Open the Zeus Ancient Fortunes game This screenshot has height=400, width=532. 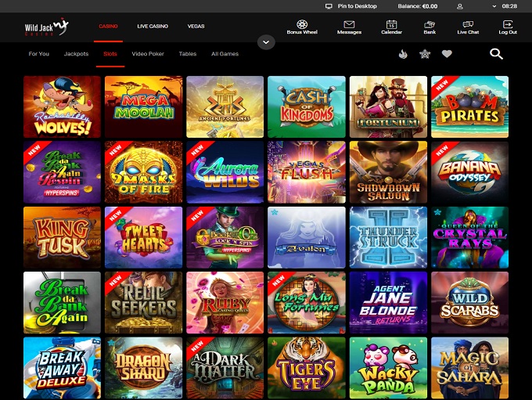[x=225, y=106]
